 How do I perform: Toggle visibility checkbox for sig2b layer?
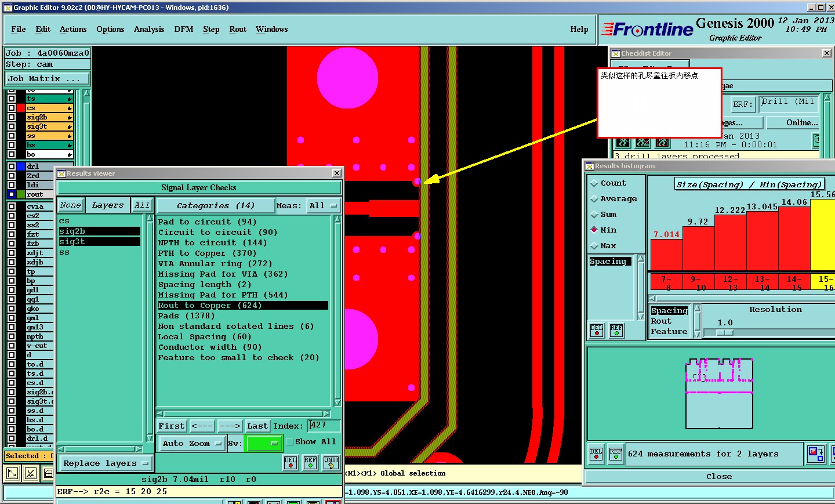[x=11, y=117]
